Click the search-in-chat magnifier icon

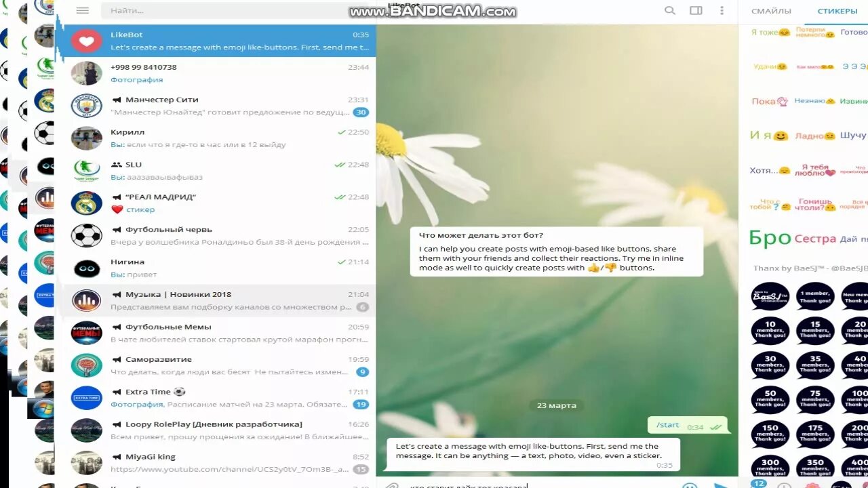(x=670, y=11)
